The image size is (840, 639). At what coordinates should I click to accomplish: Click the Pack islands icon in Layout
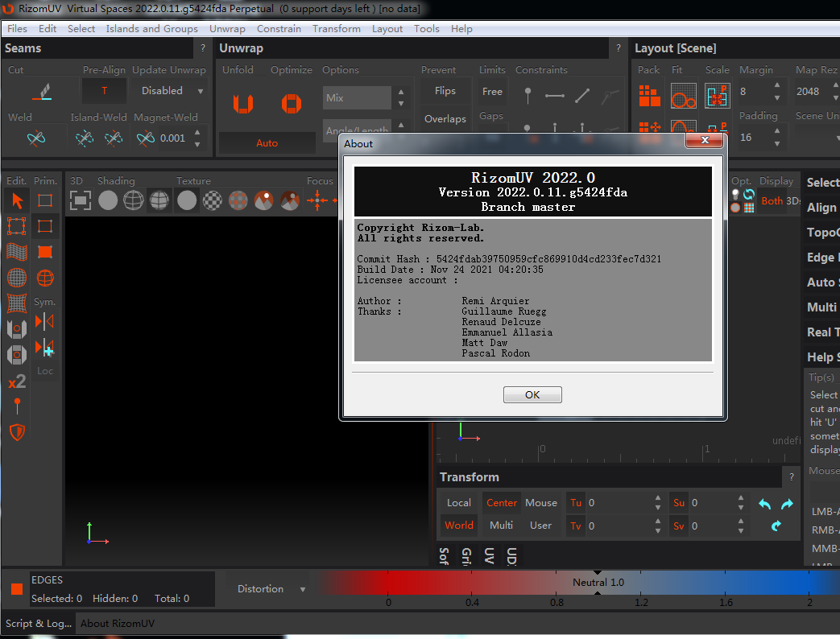click(x=649, y=97)
